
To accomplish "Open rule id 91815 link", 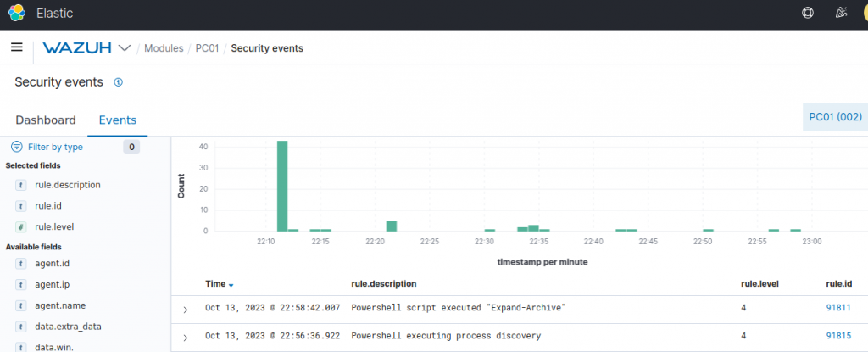I will pyautogui.click(x=838, y=335).
